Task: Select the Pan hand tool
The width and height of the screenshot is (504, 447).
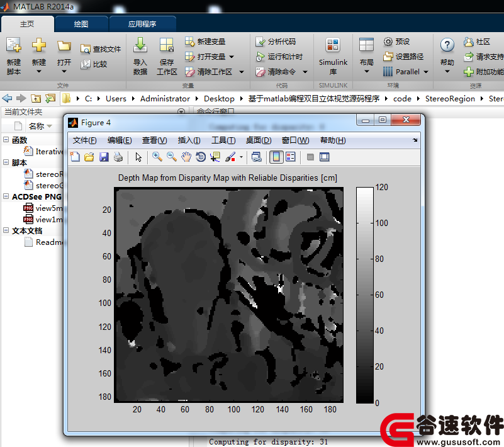Action: click(186, 157)
